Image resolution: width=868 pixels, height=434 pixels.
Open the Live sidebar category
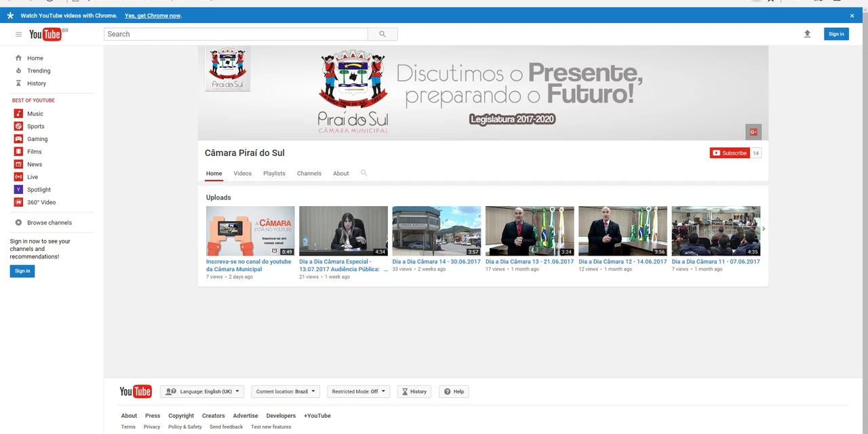point(32,177)
